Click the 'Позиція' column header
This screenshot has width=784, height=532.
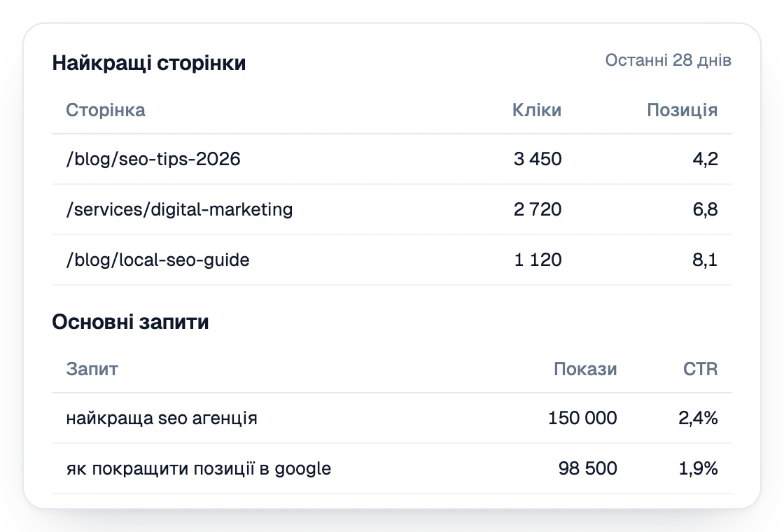(682, 110)
